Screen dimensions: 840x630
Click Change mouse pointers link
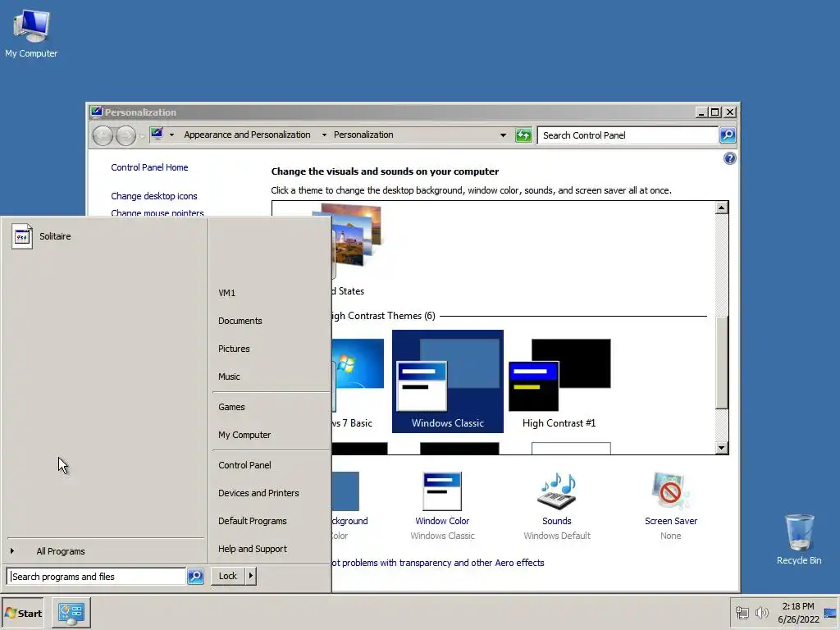tap(157, 212)
